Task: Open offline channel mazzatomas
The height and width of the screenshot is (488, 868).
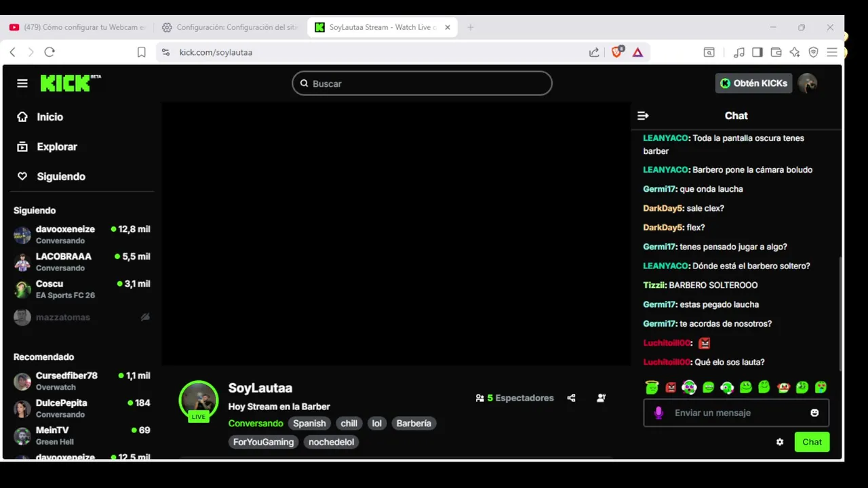Action: click(82, 317)
